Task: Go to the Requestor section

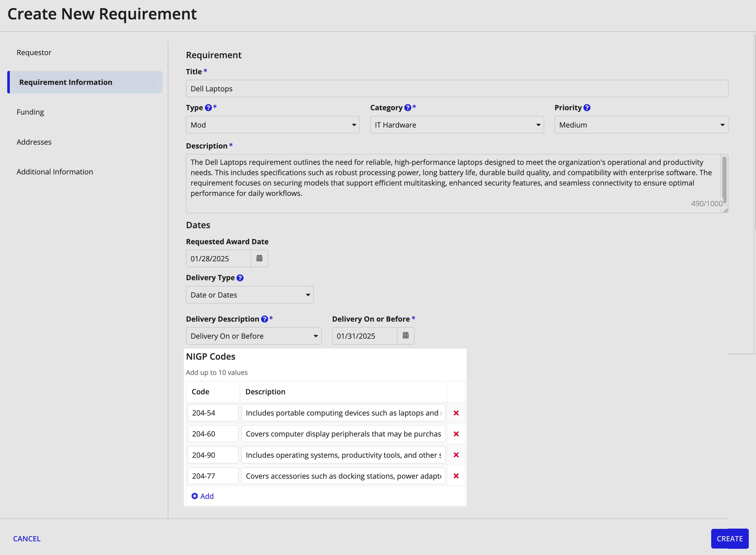Action: pyautogui.click(x=34, y=53)
